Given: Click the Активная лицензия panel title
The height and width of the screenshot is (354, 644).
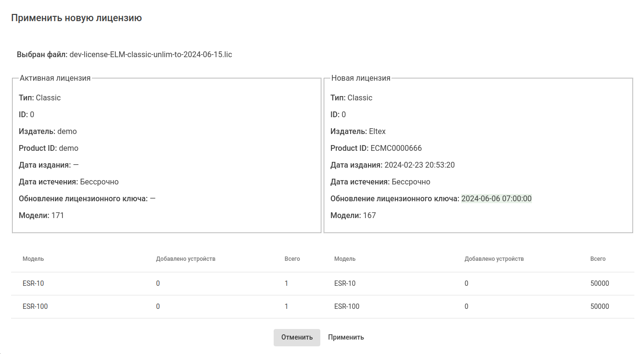Looking at the screenshot, I should pyautogui.click(x=55, y=78).
